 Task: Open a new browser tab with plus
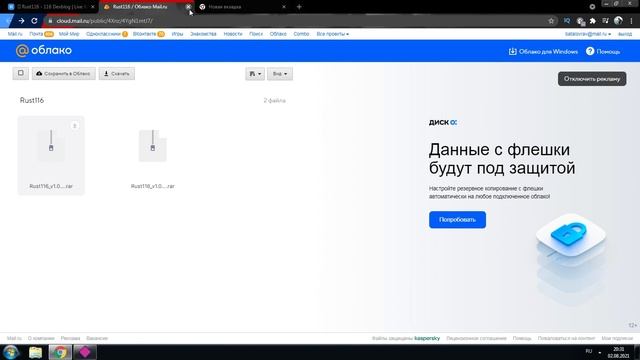point(299,7)
